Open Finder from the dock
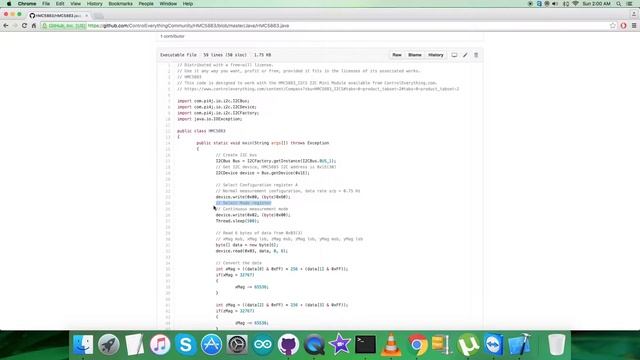The height and width of the screenshot is (360, 640). pos(83,345)
